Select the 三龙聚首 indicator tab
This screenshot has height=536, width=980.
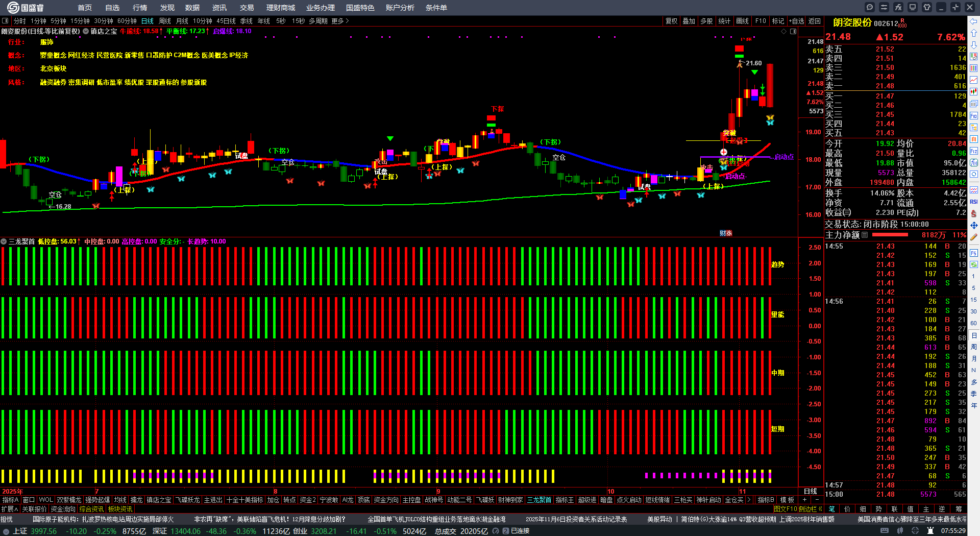click(x=539, y=500)
